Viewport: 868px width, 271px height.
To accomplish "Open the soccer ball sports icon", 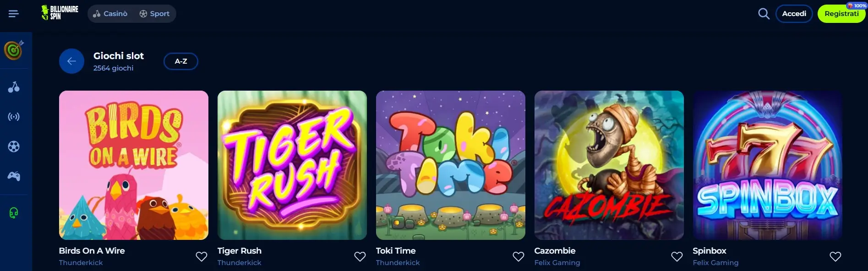I will point(14,146).
